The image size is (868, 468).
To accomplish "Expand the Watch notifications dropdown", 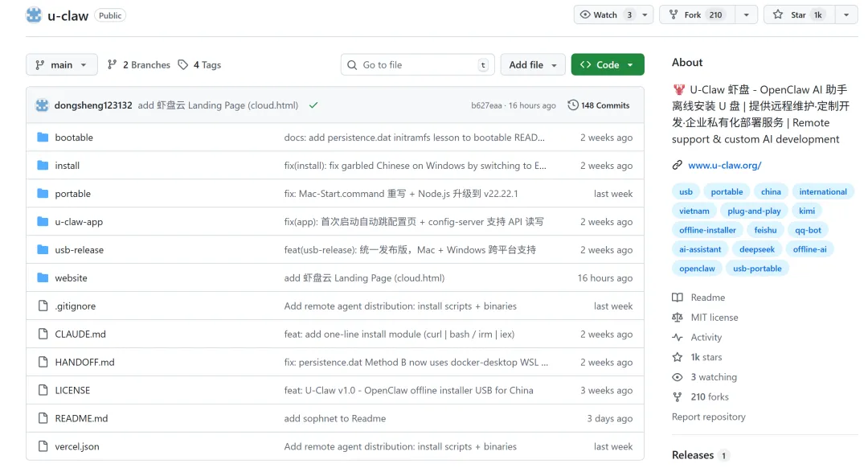I will (613, 15).
